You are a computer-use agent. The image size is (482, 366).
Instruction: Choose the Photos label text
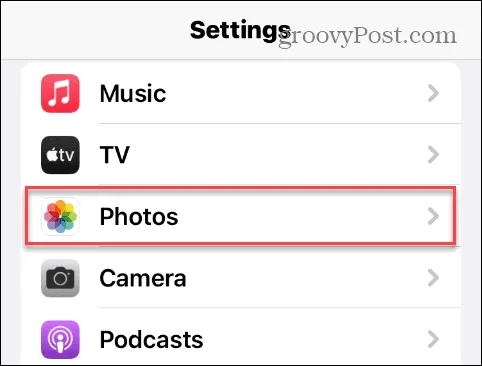tap(139, 217)
